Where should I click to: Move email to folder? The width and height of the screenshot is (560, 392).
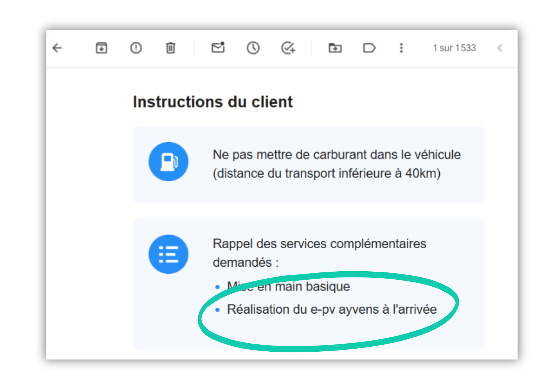point(335,48)
